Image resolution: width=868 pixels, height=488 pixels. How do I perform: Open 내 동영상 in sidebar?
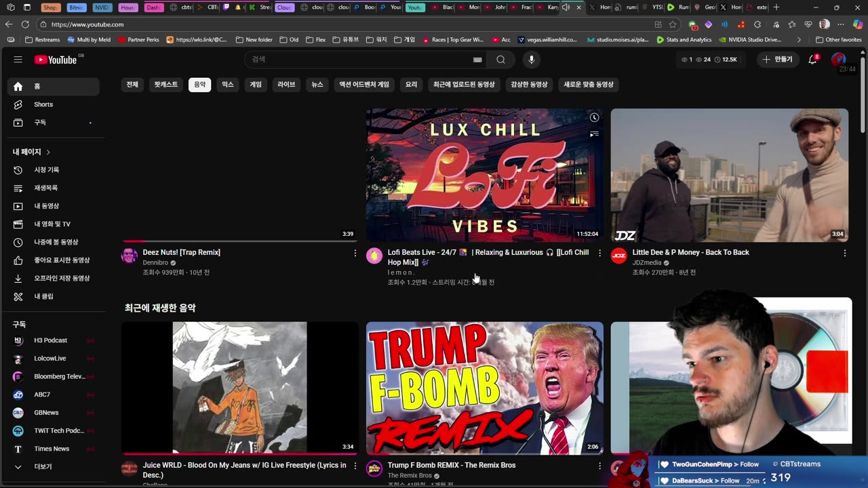53,206
